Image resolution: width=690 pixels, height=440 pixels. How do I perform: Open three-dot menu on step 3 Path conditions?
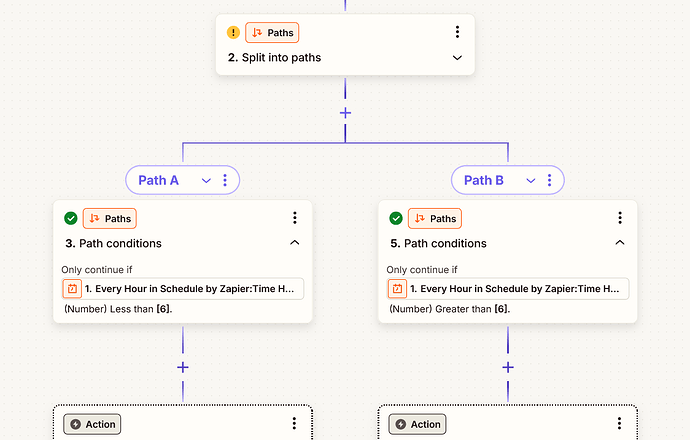tap(295, 218)
